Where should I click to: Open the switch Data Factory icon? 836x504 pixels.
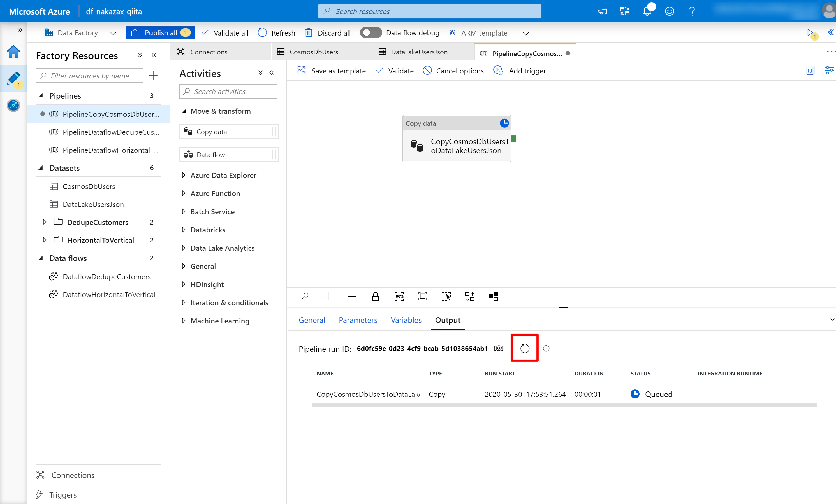coord(625,11)
